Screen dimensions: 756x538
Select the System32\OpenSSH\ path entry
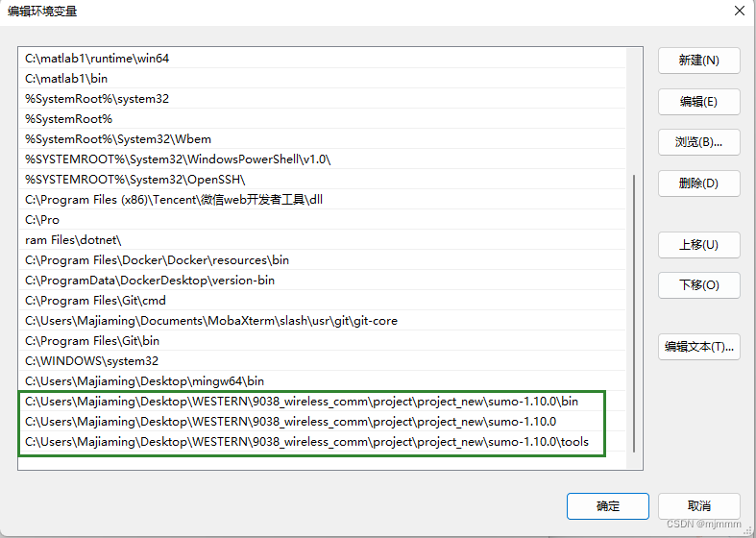322,180
